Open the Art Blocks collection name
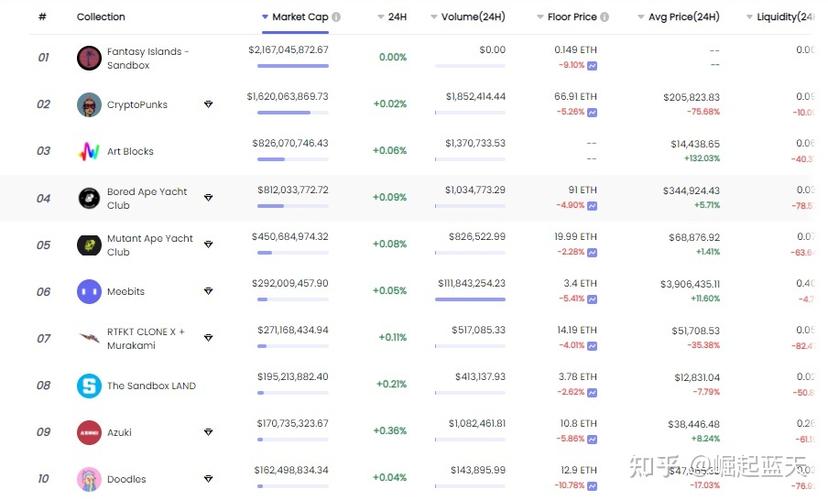This screenshot has width=828, height=500. (130, 152)
